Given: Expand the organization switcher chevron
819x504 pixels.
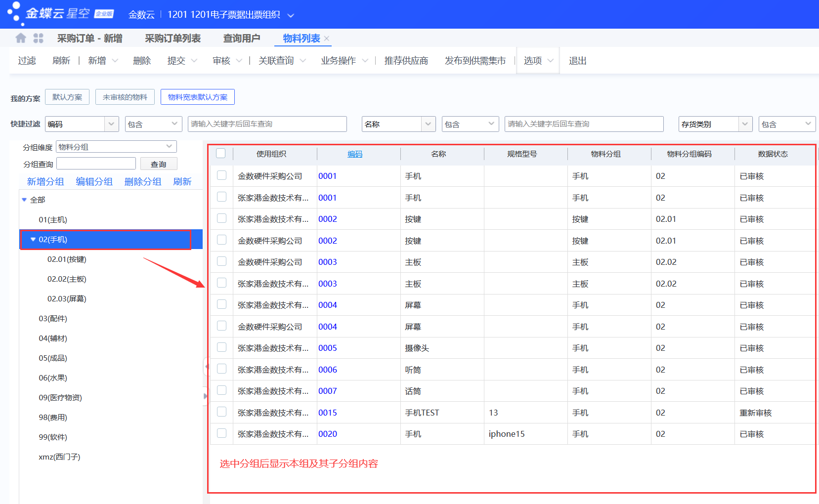Looking at the screenshot, I should (291, 15).
